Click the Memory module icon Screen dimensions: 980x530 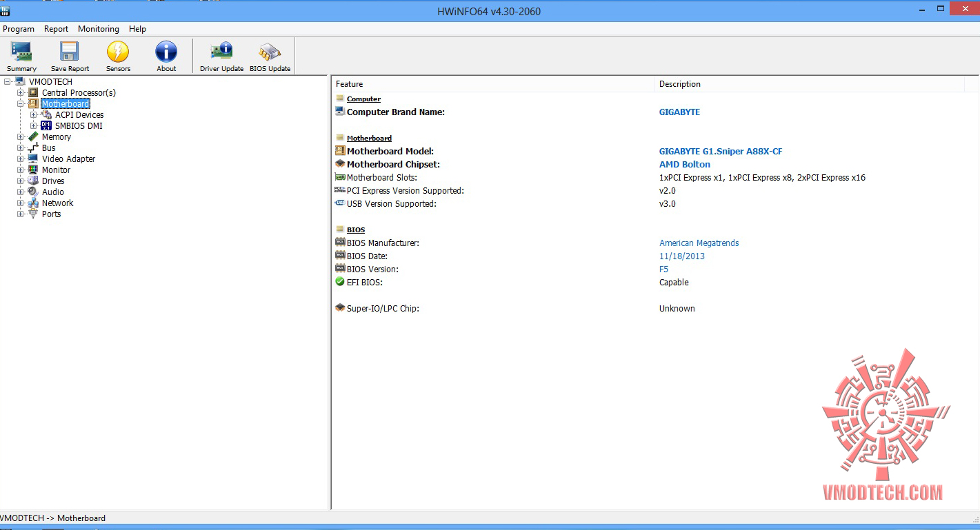pos(33,137)
